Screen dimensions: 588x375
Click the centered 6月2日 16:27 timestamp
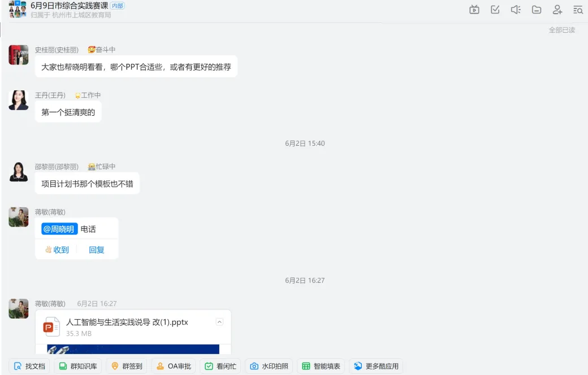click(x=305, y=281)
